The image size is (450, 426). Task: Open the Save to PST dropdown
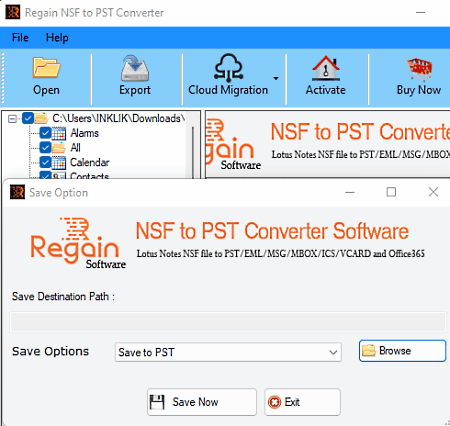228,352
